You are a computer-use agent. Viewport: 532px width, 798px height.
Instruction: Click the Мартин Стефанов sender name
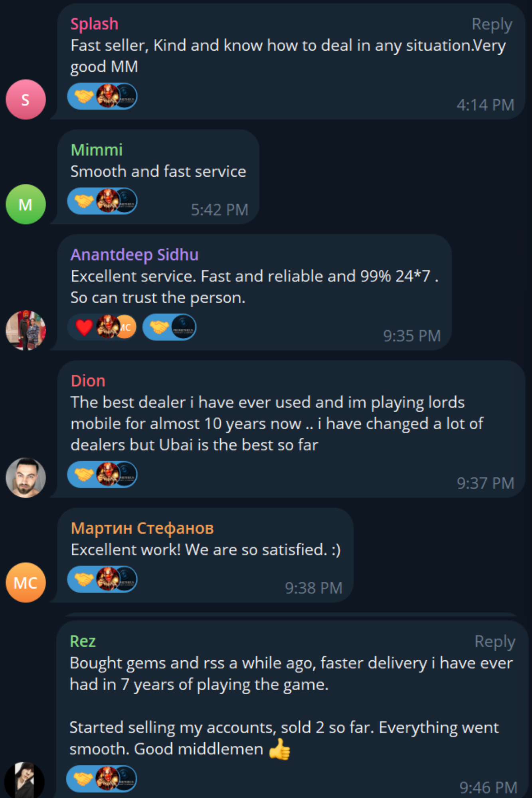(142, 528)
